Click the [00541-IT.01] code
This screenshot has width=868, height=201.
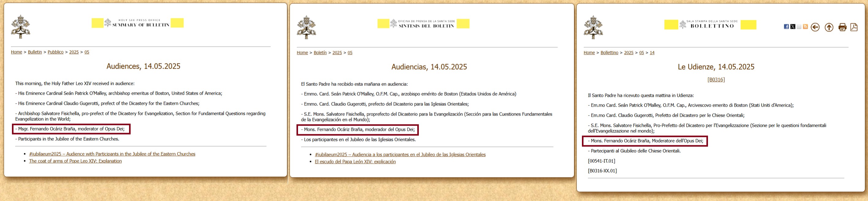click(x=602, y=161)
